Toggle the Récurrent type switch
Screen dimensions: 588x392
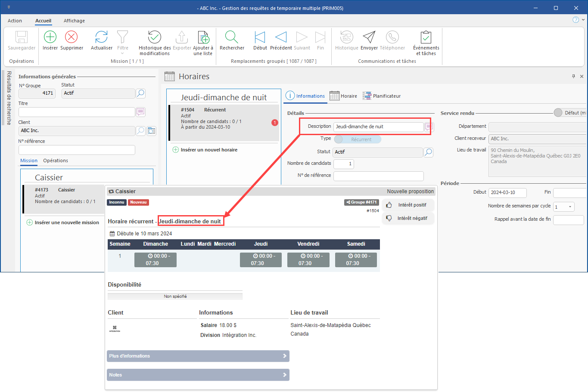358,139
